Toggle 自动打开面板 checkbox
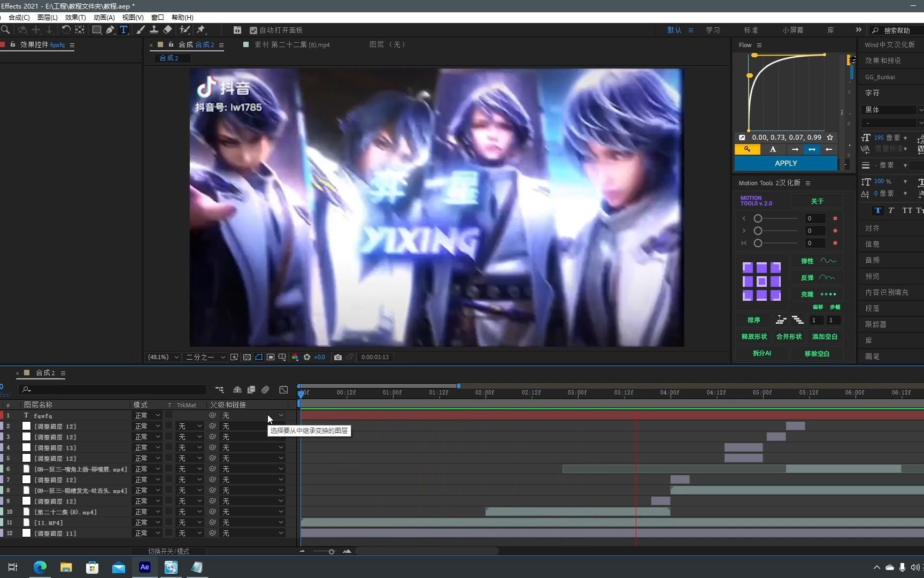924x578 pixels. pos(253,31)
